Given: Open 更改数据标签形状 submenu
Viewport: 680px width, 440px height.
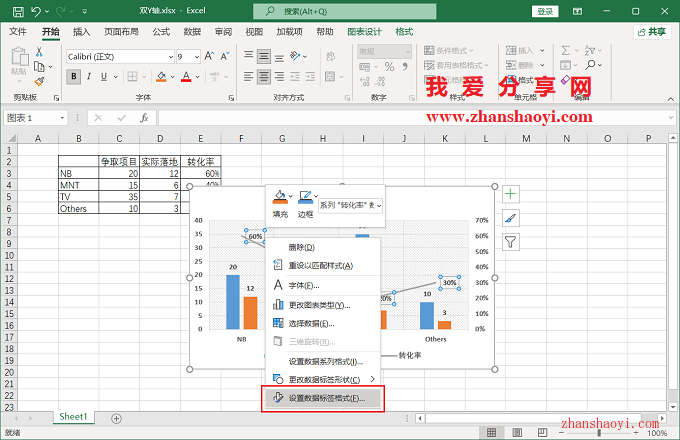Looking at the screenshot, I should 323,379.
